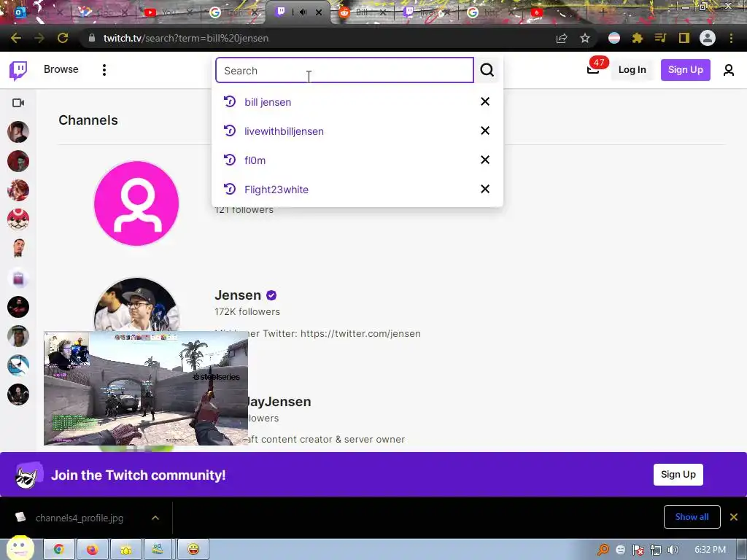This screenshot has width=747, height=560.
Task: Reload the page with the refresh icon
Action: [63, 38]
